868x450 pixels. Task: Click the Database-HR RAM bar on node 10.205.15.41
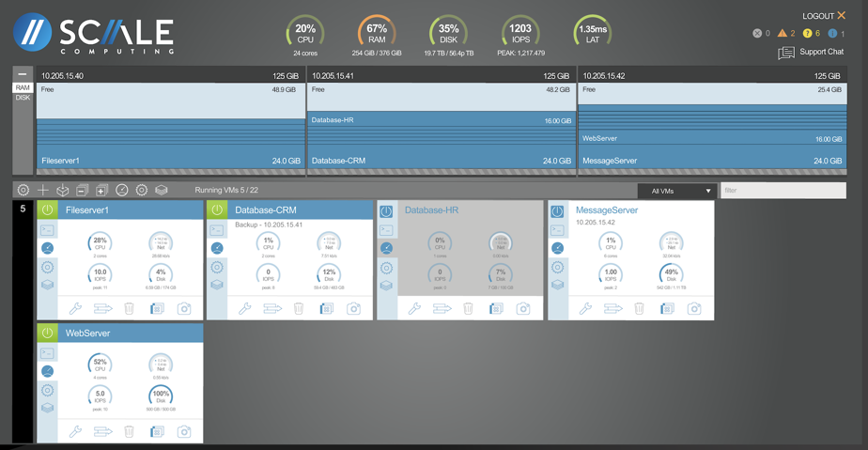(441, 120)
